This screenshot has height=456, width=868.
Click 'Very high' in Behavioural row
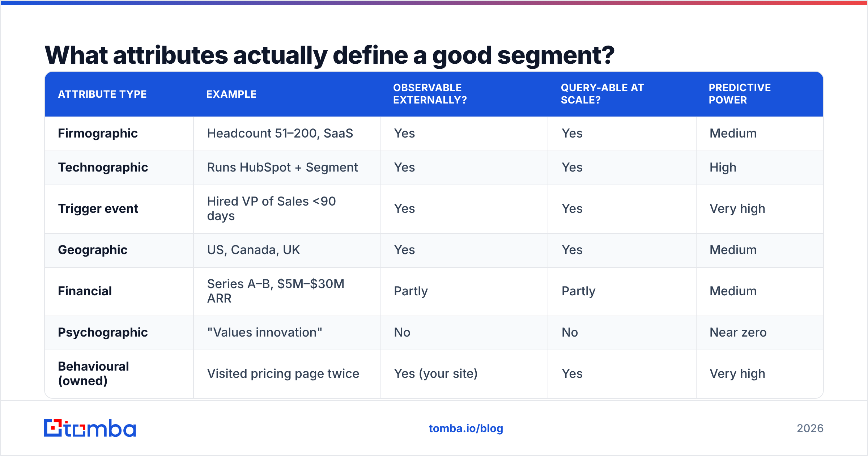coord(737,374)
